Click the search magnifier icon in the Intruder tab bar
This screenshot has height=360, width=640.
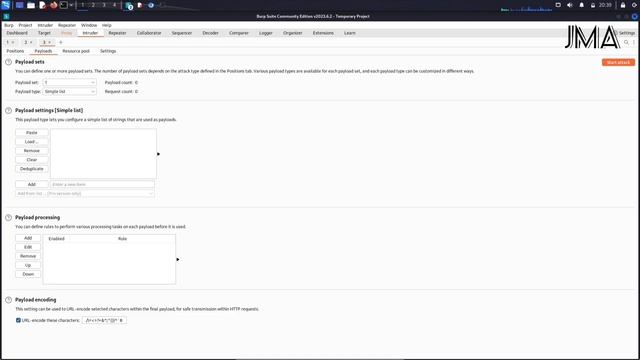point(626,42)
